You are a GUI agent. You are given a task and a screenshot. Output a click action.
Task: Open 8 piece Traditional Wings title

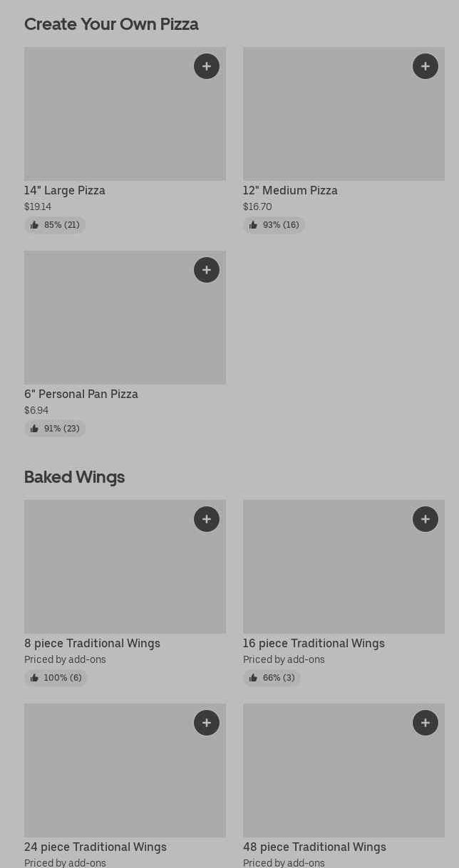[x=92, y=644]
